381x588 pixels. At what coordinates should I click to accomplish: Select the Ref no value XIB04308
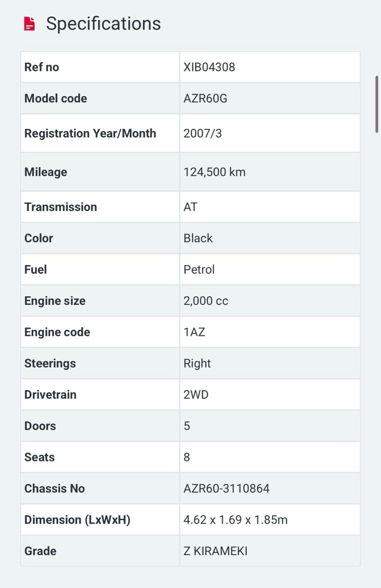pyautogui.click(x=209, y=67)
